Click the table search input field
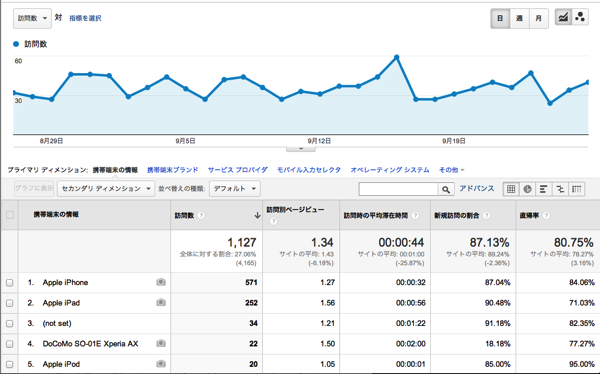 pyautogui.click(x=398, y=189)
